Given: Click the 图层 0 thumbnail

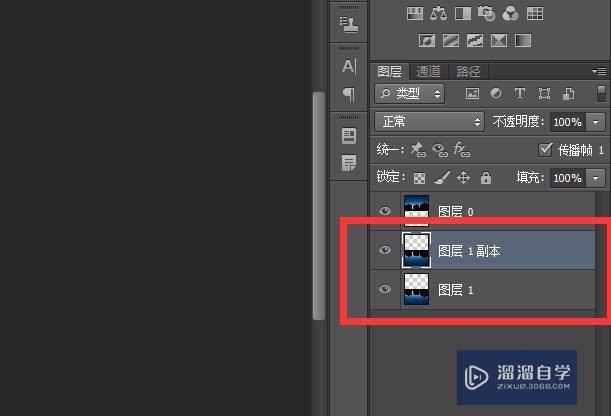Looking at the screenshot, I should point(416,211).
